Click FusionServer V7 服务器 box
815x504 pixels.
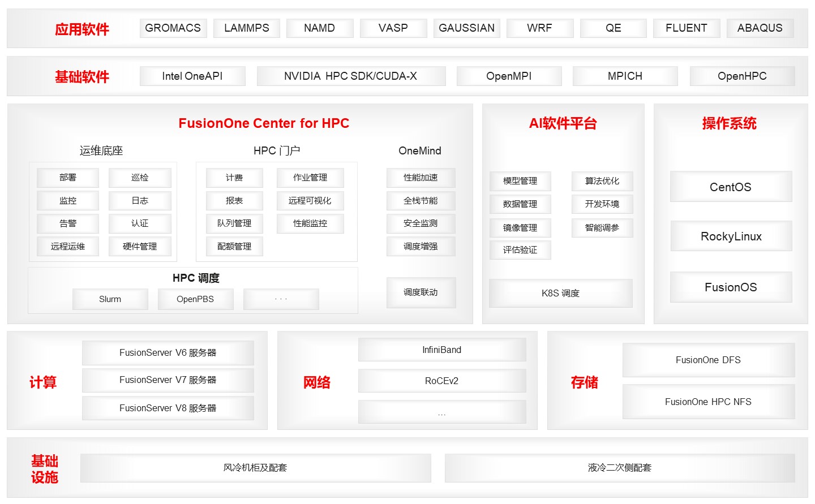(168, 381)
